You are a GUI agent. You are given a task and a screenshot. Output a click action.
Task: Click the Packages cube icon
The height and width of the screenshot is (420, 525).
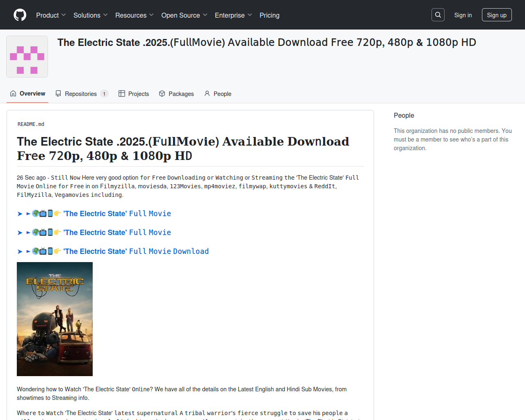point(162,94)
